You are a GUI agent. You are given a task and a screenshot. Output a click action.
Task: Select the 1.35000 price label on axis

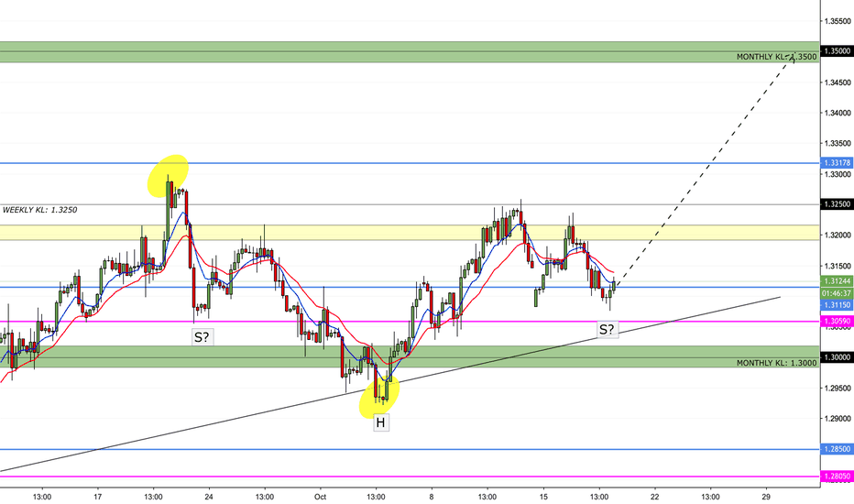838,51
